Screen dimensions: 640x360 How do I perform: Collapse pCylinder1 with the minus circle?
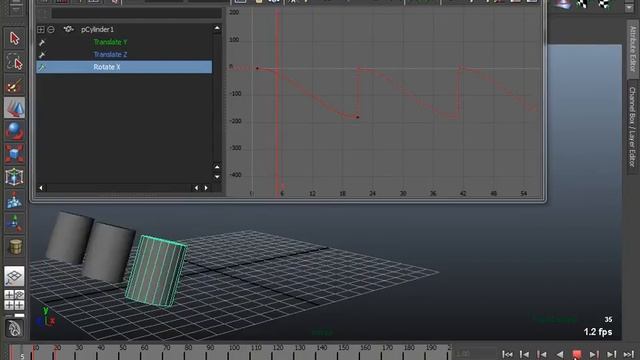coord(51,29)
